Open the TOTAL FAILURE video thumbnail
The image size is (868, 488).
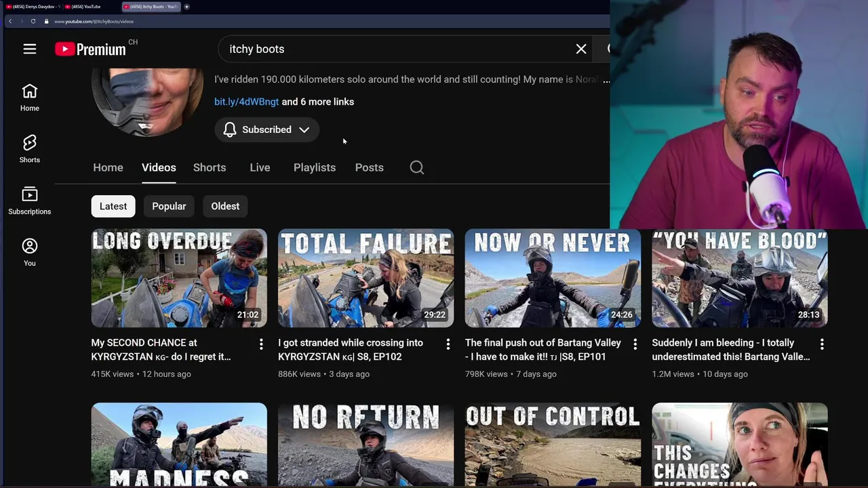tap(366, 278)
